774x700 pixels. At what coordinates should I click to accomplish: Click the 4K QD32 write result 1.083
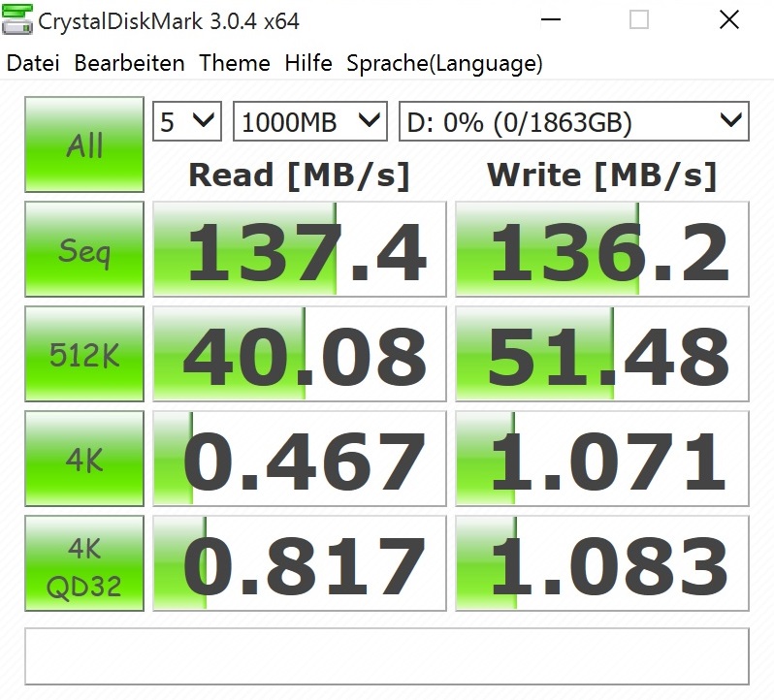pos(602,563)
